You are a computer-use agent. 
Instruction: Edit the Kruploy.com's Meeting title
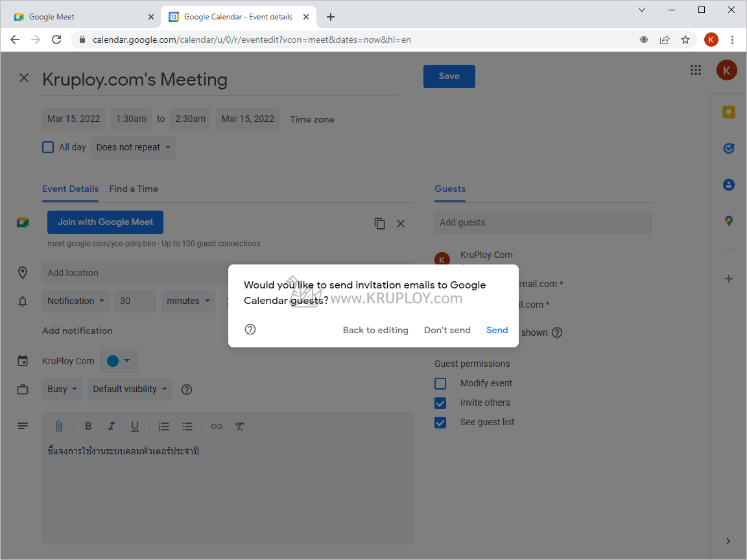click(x=220, y=80)
